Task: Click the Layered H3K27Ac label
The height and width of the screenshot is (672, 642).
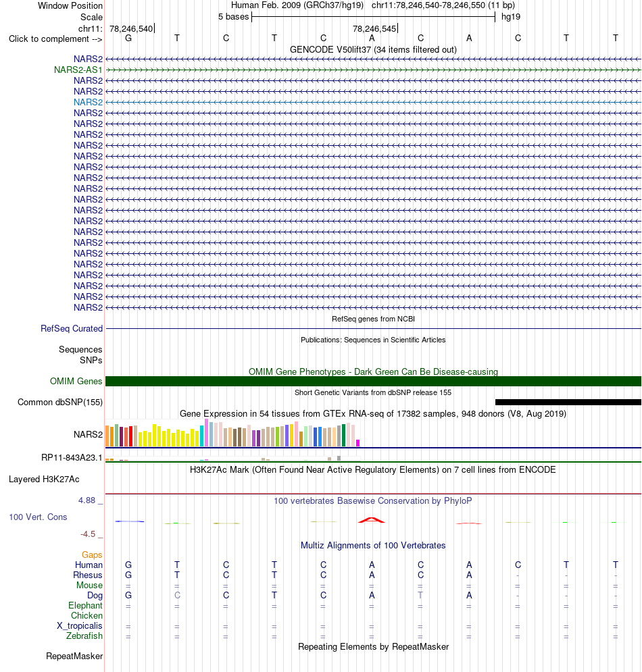Action: (44, 479)
